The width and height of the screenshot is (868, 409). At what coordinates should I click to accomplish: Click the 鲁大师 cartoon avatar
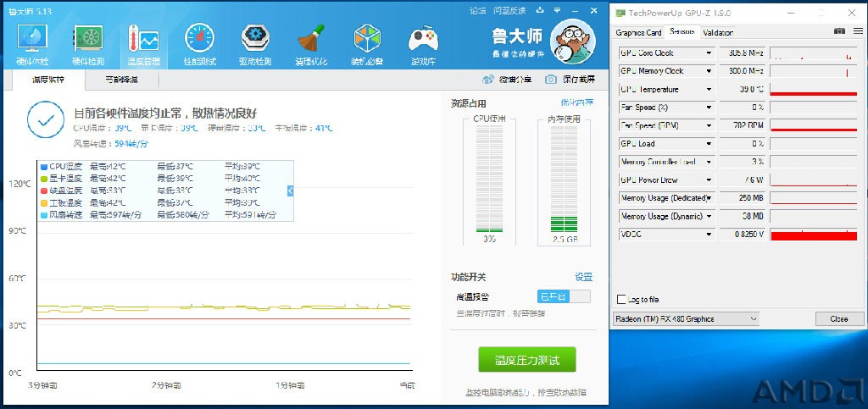[x=572, y=41]
